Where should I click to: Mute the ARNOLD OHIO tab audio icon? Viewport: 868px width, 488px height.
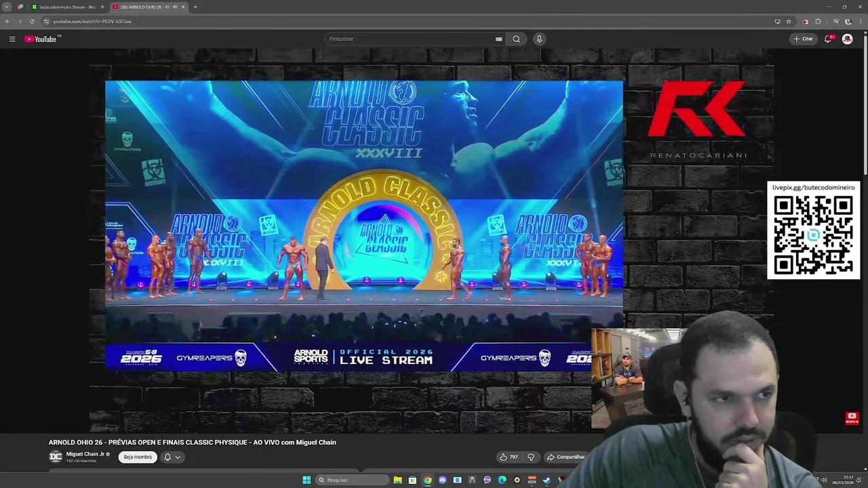(175, 7)
